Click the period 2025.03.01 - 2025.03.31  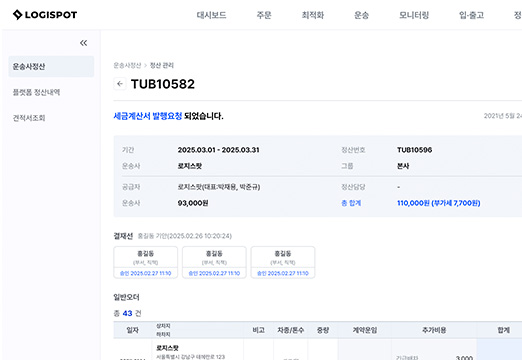[218, 150]
